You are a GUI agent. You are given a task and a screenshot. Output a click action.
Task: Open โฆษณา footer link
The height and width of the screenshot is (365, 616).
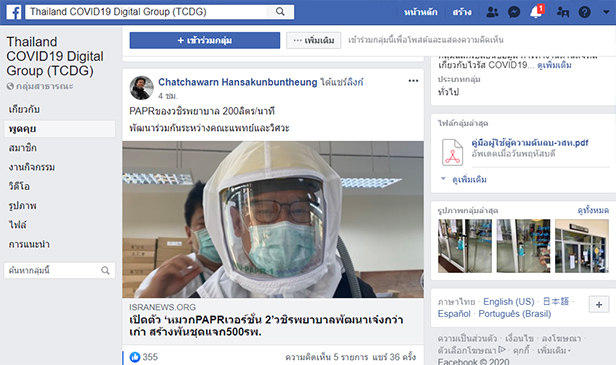[561, 338]
